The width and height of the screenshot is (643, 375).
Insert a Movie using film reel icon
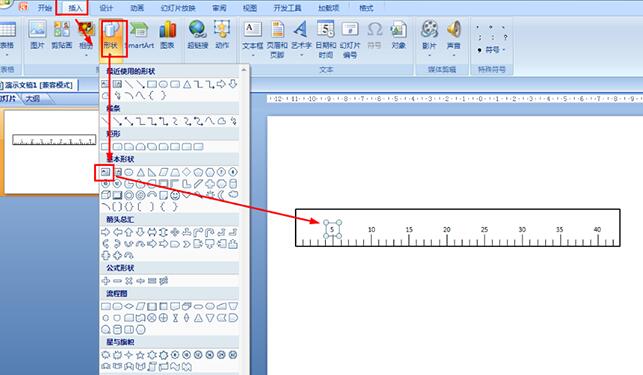click(429, 36)
